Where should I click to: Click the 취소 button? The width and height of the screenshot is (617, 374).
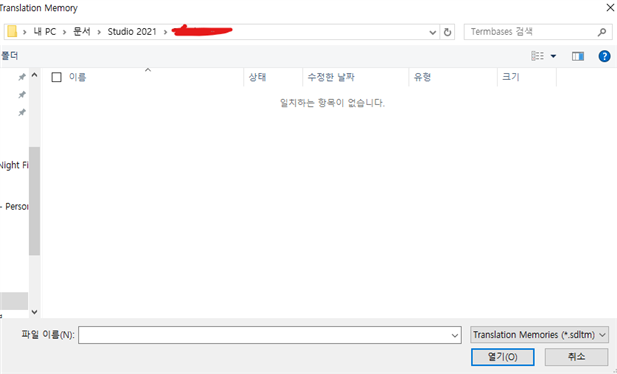(x=576, y=357)
